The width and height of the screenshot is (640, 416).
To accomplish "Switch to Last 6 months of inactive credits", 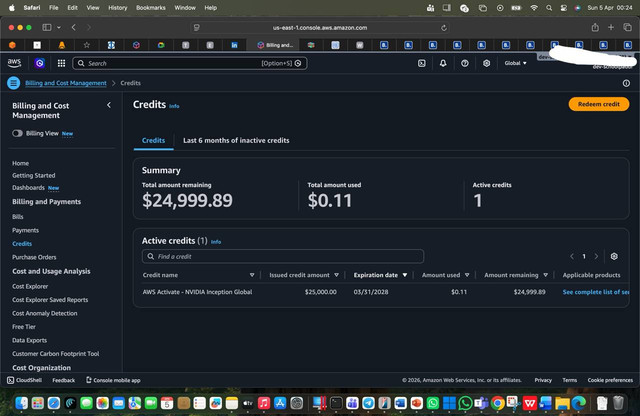I will click(236, 140).
